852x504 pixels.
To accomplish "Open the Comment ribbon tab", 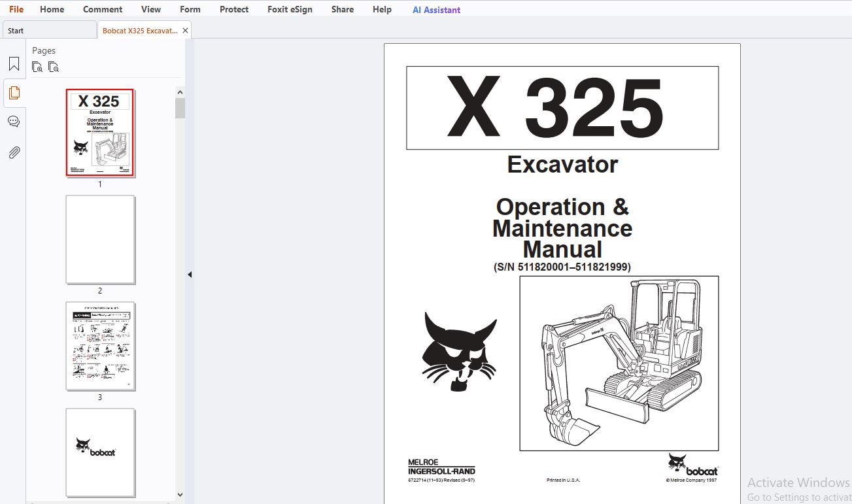I will point(103,9).
